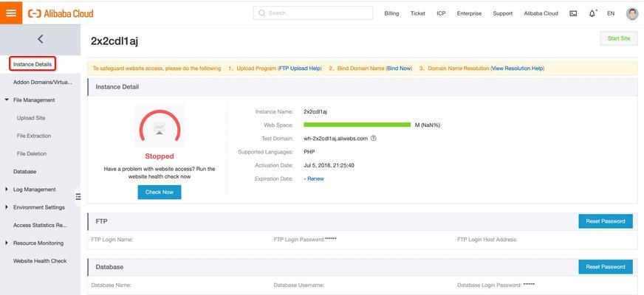Go back with the sidebar arrow
The height and width of the screenshot is (295, 644).
pyautogui.click(x=40, y=39)
